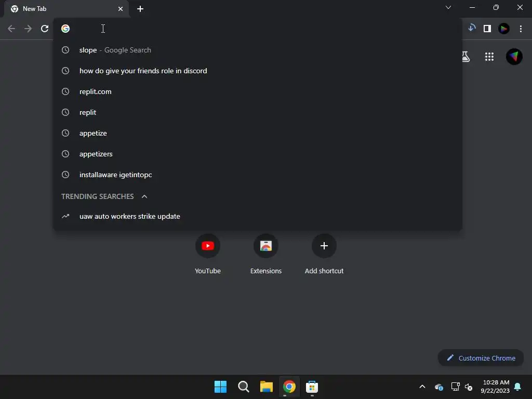
Task: Close the New Tab tab
Action: tap(121, 9)
